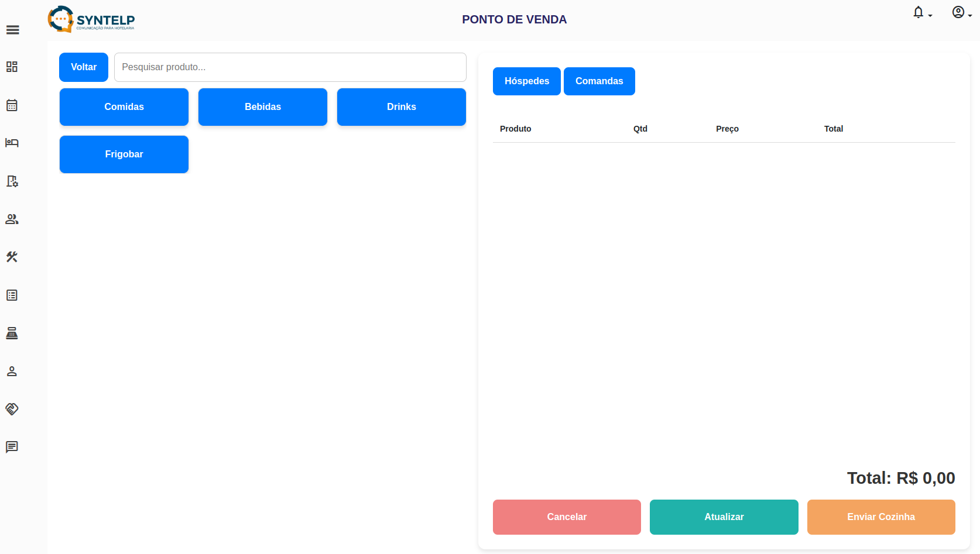Click the Pesquisar produto search field

click(290, 67)
